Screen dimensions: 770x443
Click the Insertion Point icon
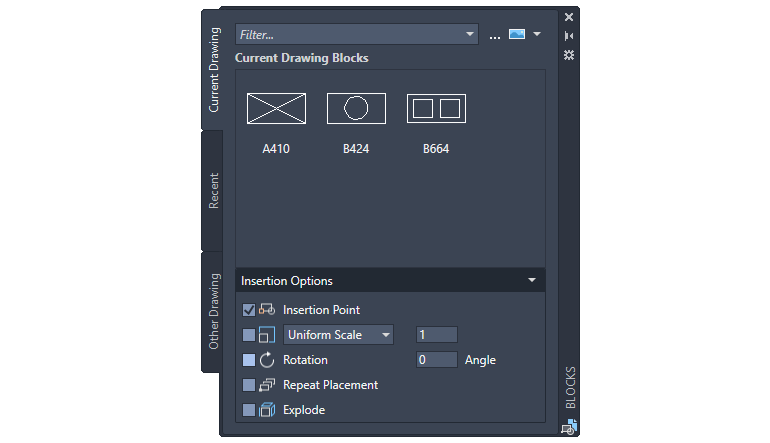tap(267, 309)
